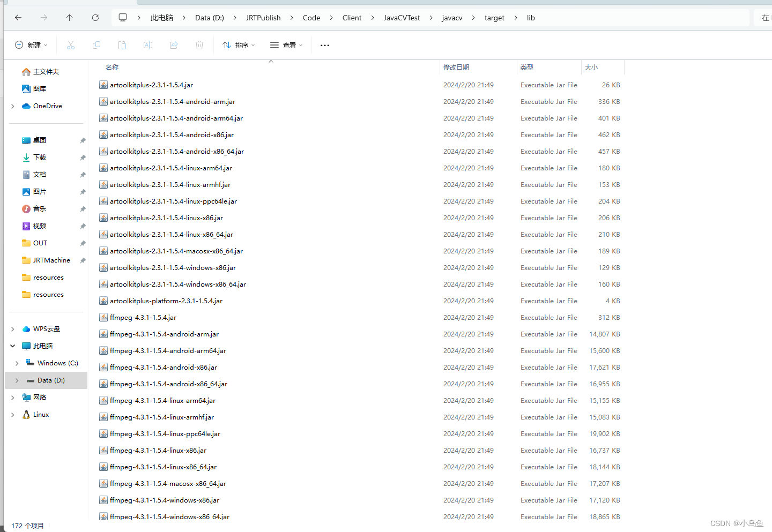Viewport: 772px width, 532px height.
Task: Click the Paste clipboard icon
Action: click(122, 45)
